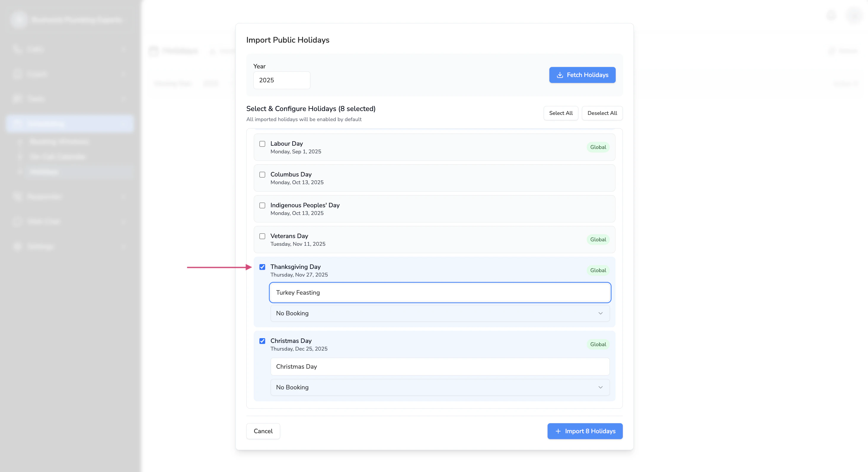Uncheck the Thanksgiving Day checkbox
This screenshot has width=868, height=472.
tap(262, 267)
